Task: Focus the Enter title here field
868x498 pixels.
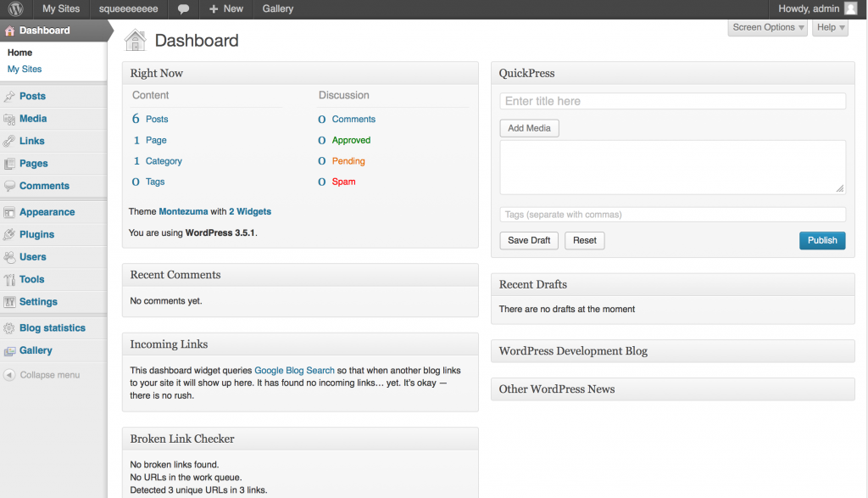Action: pyautogui.click(x=672, y=101)
